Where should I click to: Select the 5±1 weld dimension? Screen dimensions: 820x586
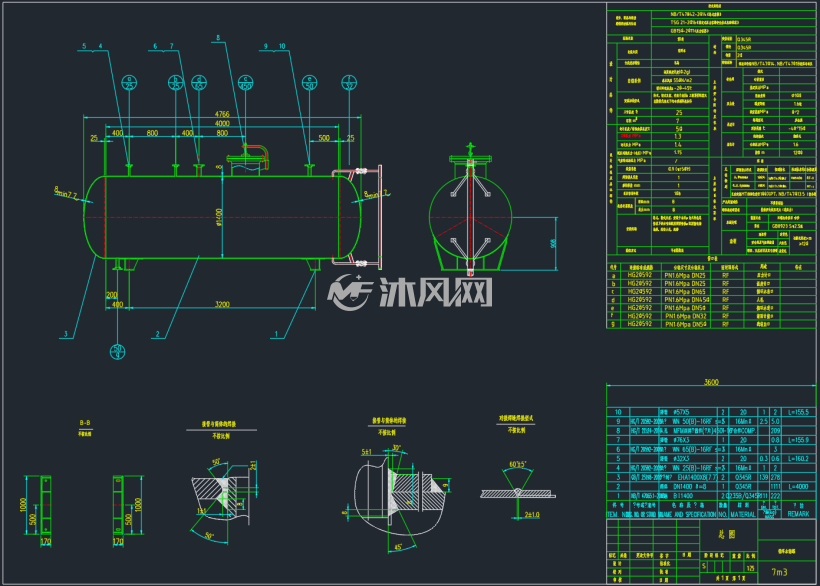(x=367, y=452)
